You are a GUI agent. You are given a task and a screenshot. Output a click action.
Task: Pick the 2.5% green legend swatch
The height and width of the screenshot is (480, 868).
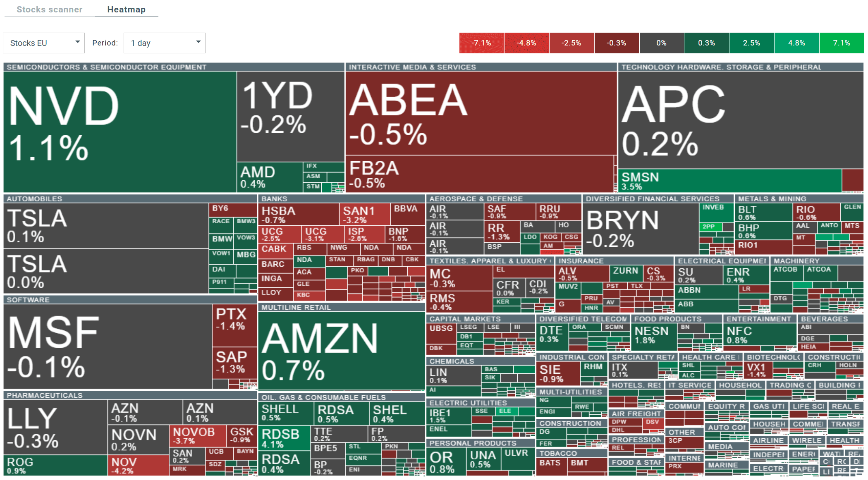[751, 43]
